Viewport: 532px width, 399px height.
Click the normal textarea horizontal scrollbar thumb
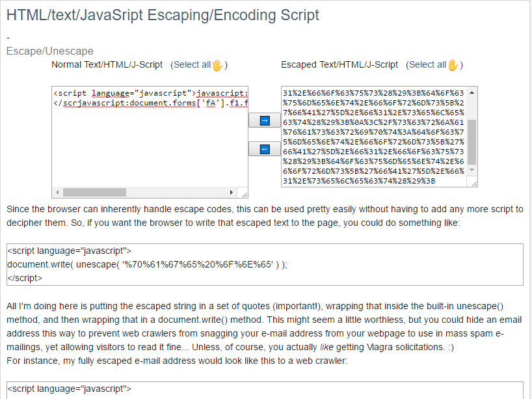pyautogui.click(x=95, y=192)
